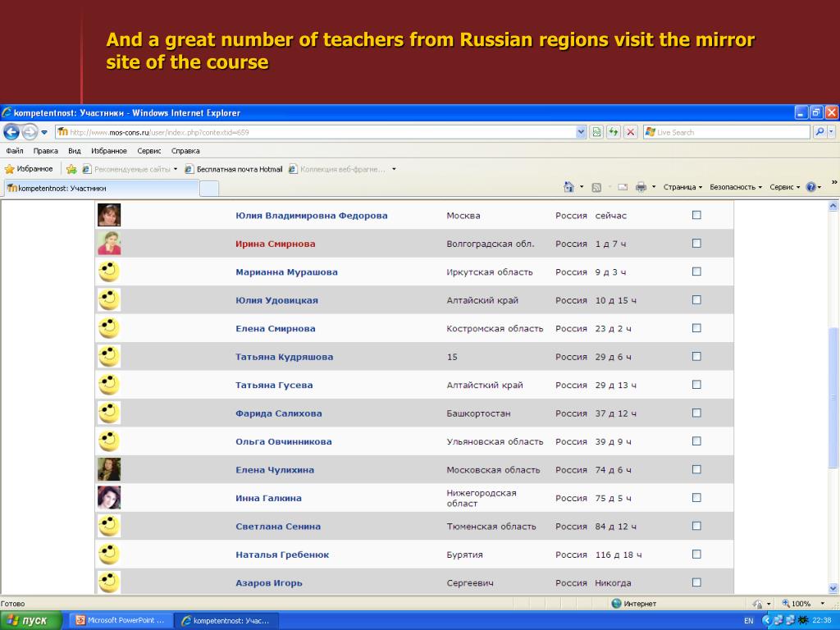Open the Елена Смирнова profile link
The width and height of the screenshot is (840, 630).
pyautogui.click(x=276, y=328)
